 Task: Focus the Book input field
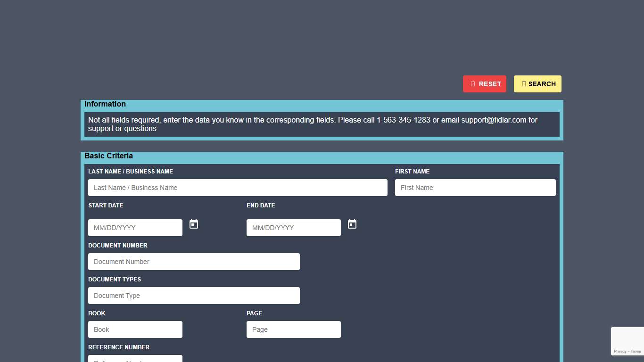click(x=135, y=329)
